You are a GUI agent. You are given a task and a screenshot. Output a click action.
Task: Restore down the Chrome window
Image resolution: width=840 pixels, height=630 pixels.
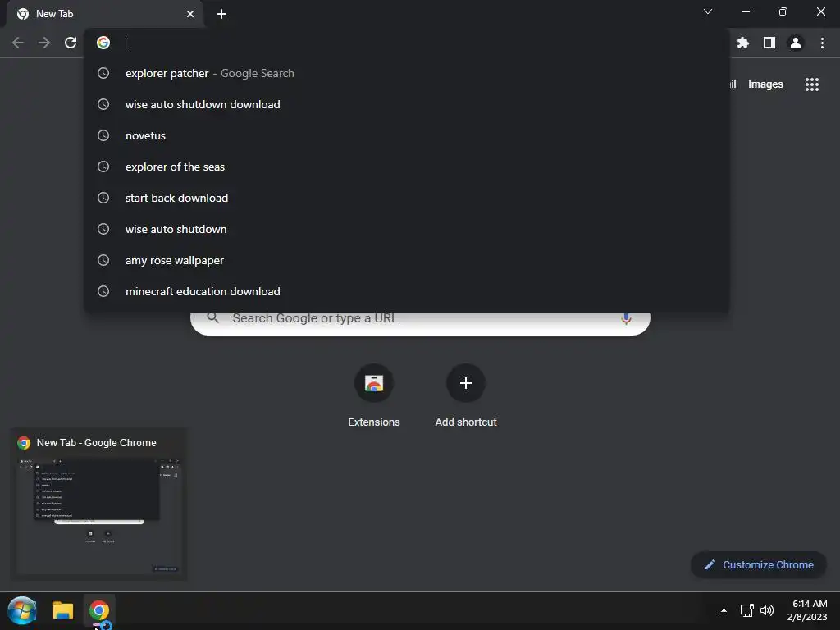tap(783, 11)
